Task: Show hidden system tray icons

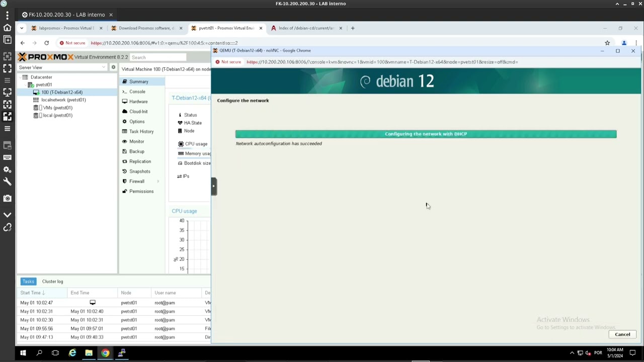Action: point(572,353)
